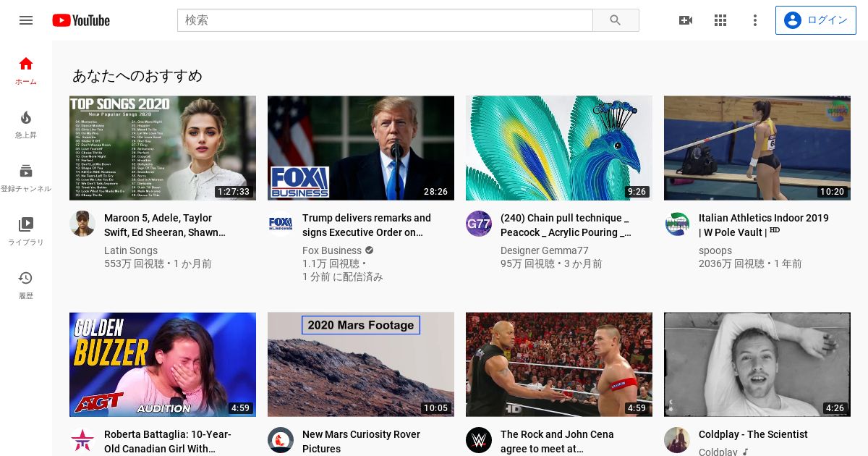Click the Latin Songs channel avatar

[x=82, y=224]
